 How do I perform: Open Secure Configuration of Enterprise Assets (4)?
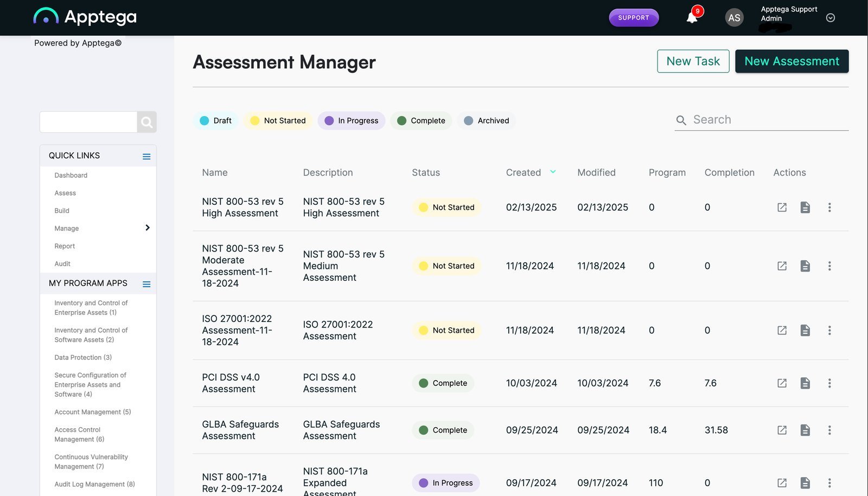pyautogui.click(x=90, y=385)
